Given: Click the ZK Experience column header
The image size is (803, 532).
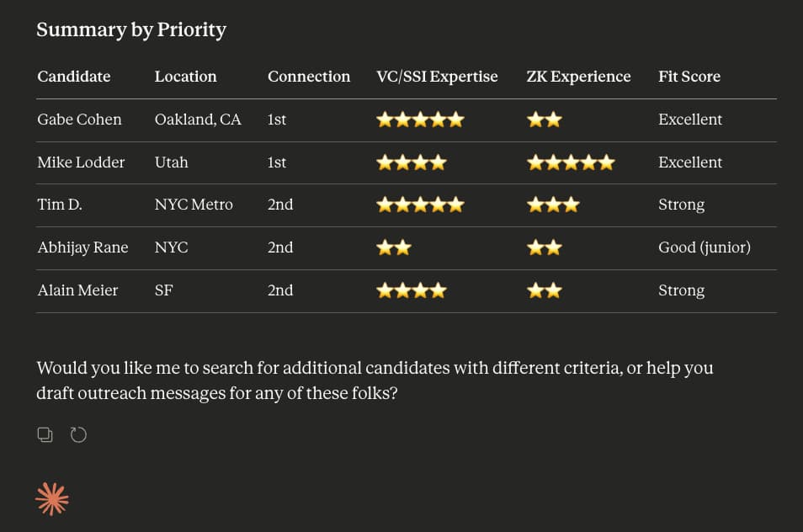Looking at the screenshot, I should pos(578,77).
